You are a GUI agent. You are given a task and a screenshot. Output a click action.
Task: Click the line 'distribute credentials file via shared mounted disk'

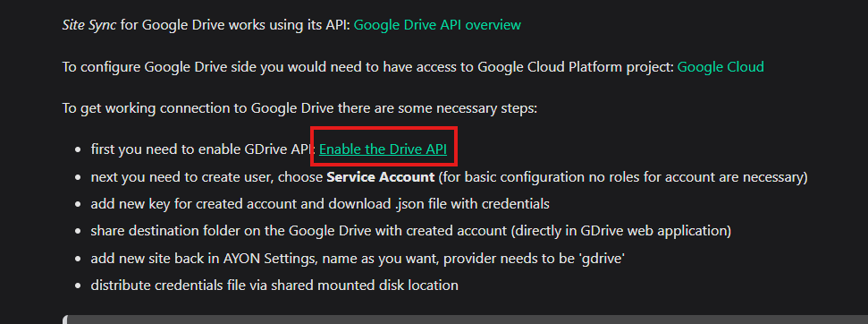point(274,286)
